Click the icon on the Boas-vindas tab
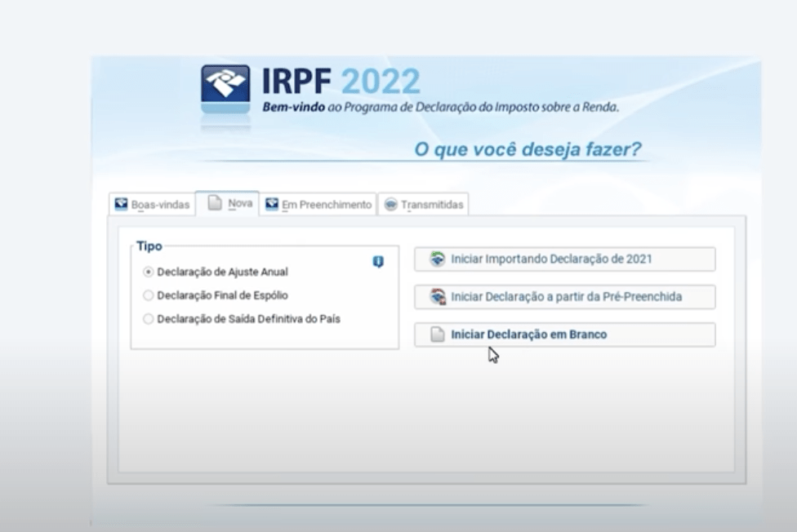 [121, 204]
